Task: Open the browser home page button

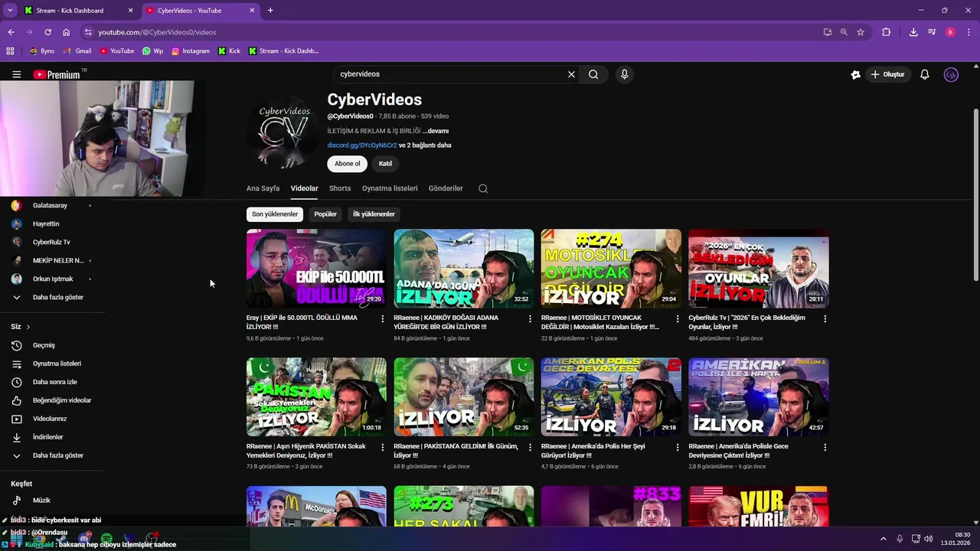Action: coord(66,32)
